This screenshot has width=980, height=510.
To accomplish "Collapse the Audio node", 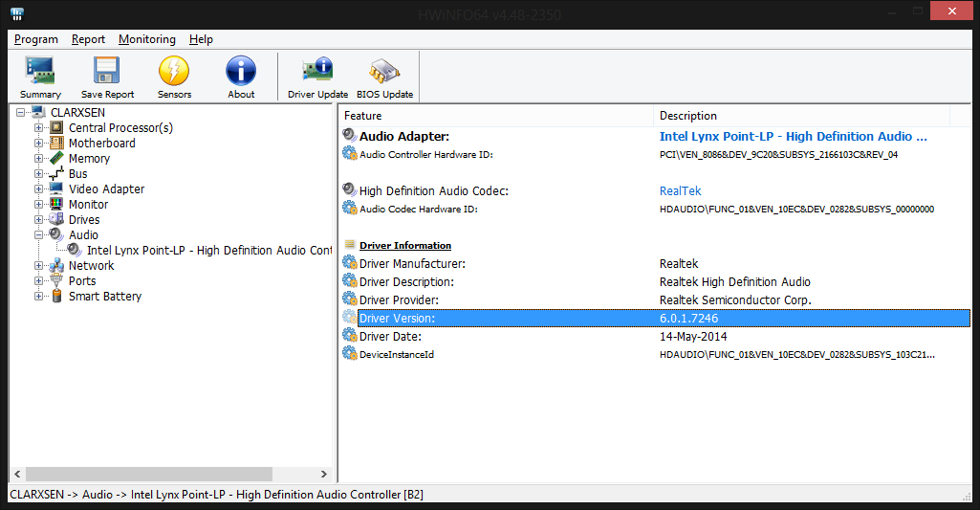I will (39, 235).
